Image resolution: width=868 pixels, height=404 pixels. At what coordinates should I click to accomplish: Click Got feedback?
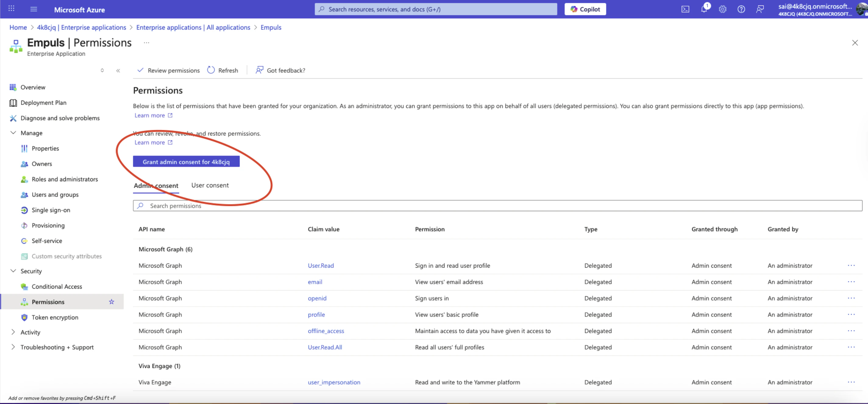coord(280,70)
